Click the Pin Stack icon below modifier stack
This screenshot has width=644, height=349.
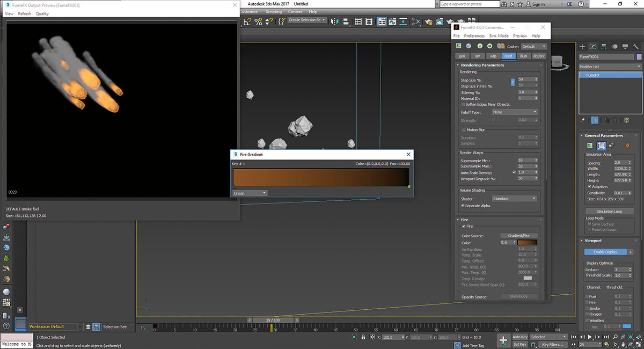(x=583, y=120)
